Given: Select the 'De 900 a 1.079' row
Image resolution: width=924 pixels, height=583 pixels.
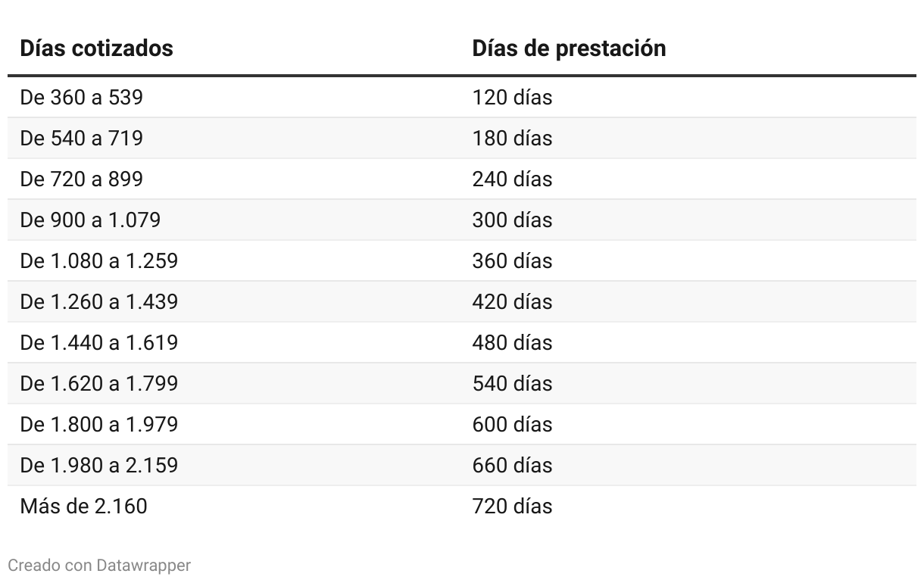Looking at the screenshot, I should tap(462, 220).
